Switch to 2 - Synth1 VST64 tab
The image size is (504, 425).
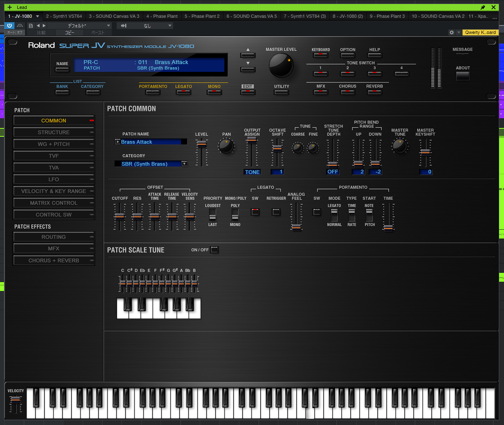pos(64,16)
